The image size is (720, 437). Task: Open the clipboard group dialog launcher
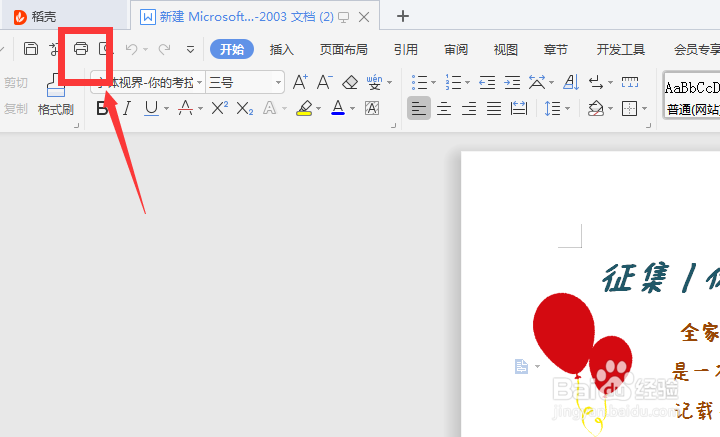[x=77, y=125]
